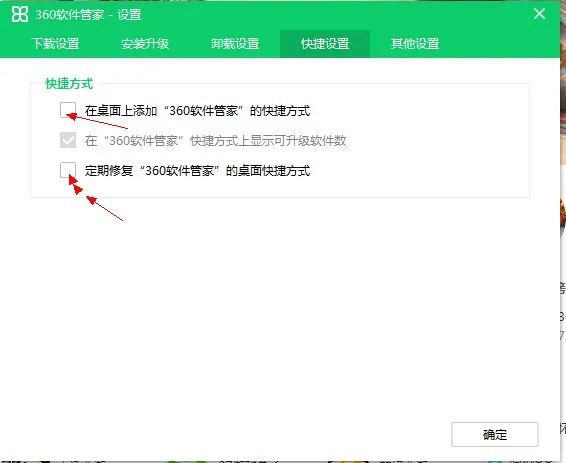Click the 快捷方式 section heading

69,84
